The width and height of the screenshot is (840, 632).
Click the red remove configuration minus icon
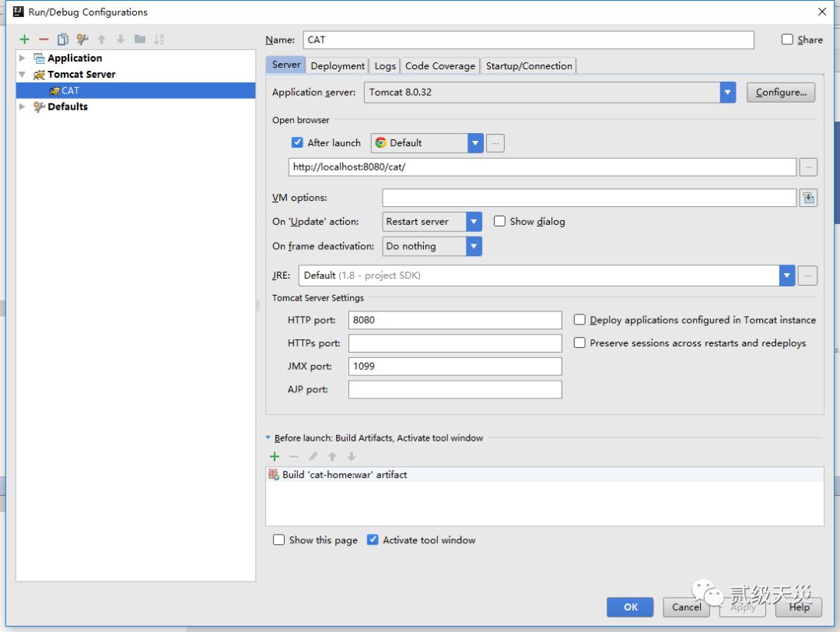(x=44, y=40)
